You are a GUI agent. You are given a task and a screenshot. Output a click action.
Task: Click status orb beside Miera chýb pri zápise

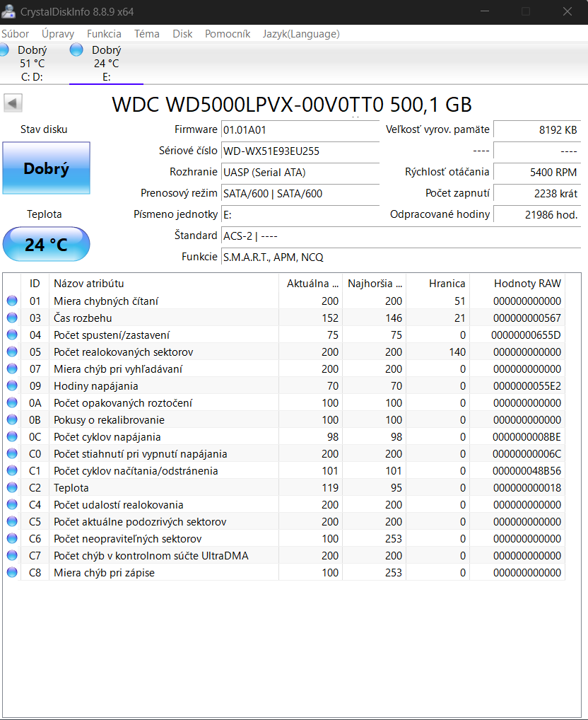[12, 573]
